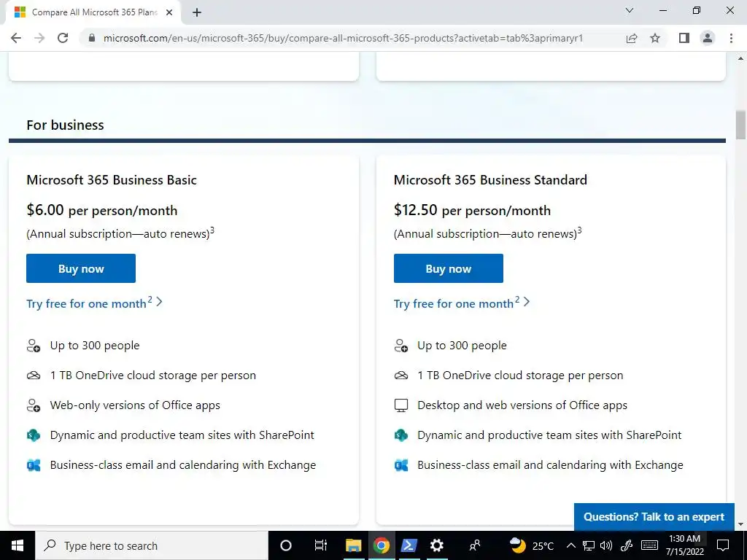Open the touch keyboard icon in tray

click(x=649, y=545)
